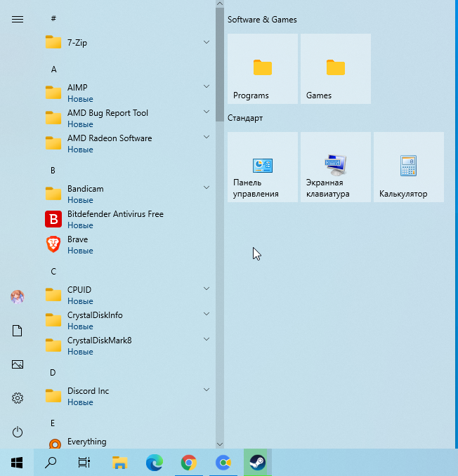This screenshot has width=458, height=476.
Task: Expand the Discord Inc folder chevron
Action: tap(207, 390)
